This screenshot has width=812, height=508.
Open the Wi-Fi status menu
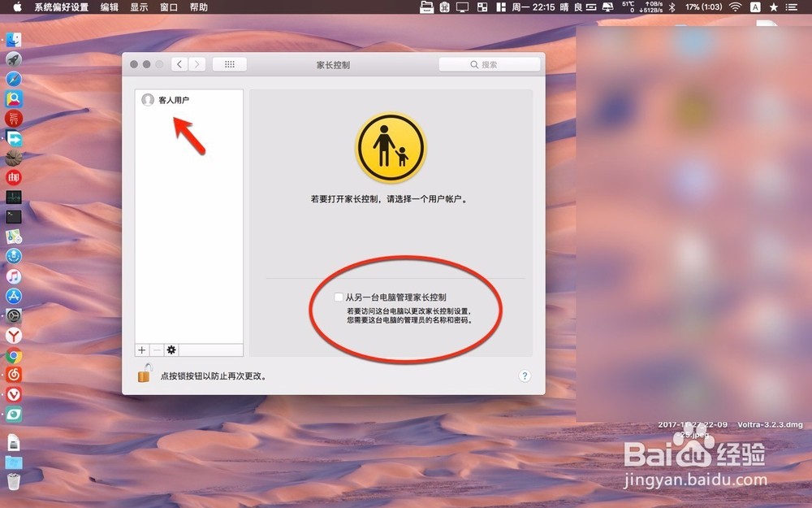(735, 7)
